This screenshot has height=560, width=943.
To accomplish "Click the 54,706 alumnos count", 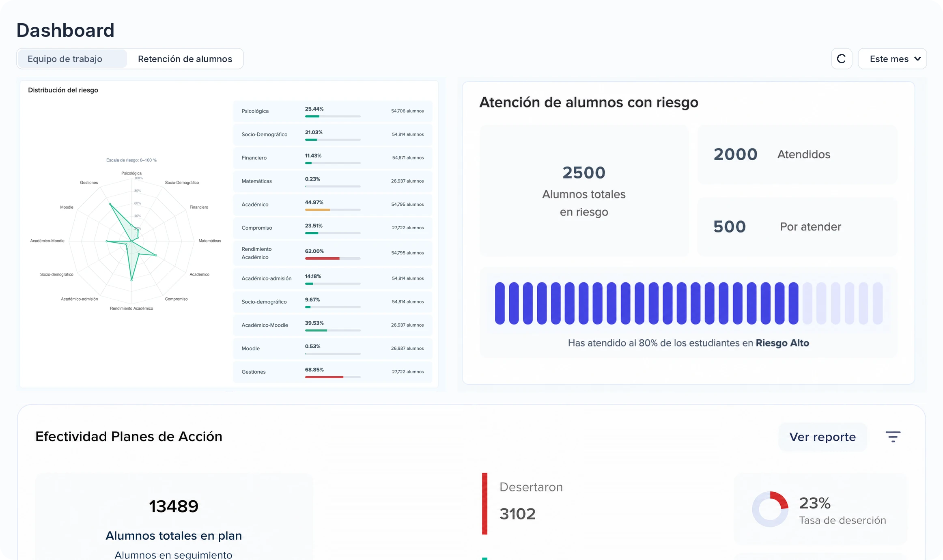I will coord(407,111).
